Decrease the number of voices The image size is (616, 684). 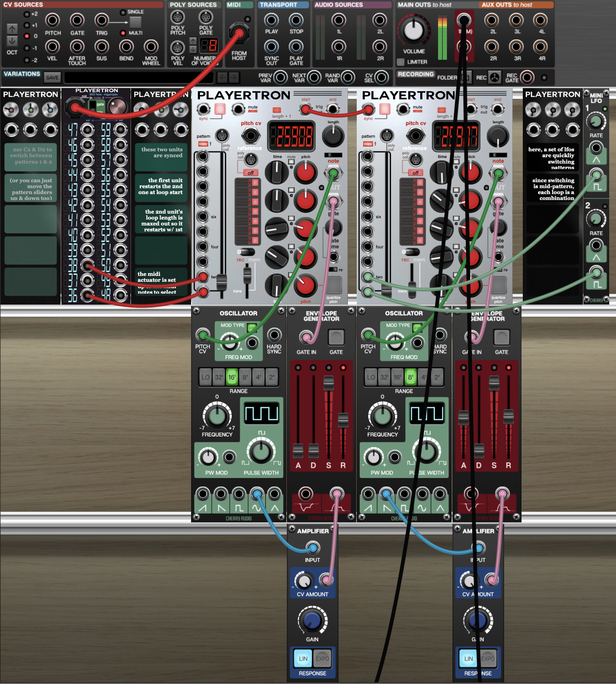(193, 49)
